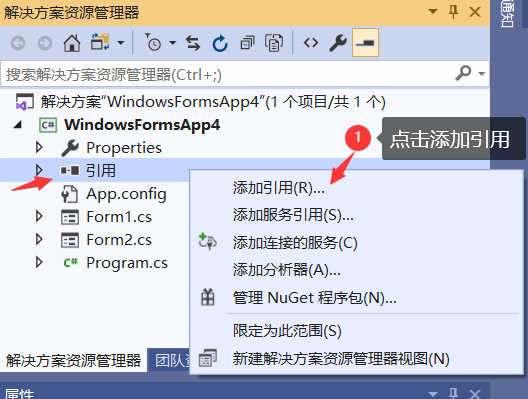The image size is (528, 399).
Task: Select the 引用 tree item
Action: pyautogui.click(x=101, y=171)
